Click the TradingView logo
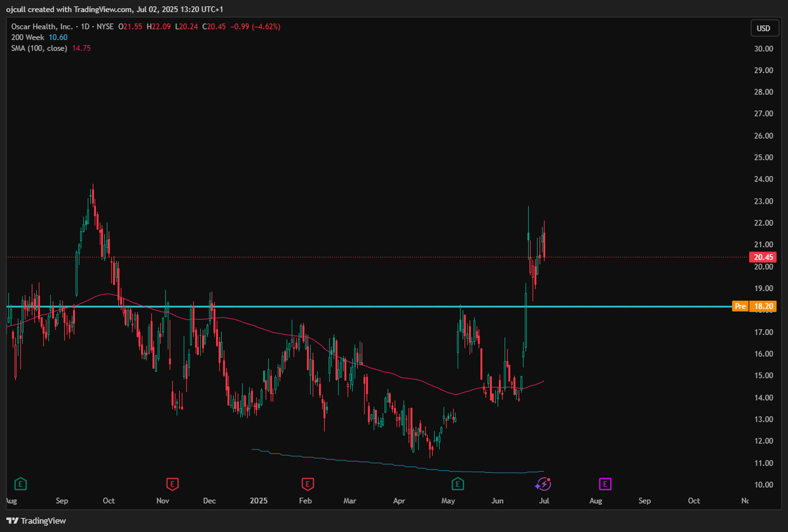788x532 pixels. click(37, 520)
